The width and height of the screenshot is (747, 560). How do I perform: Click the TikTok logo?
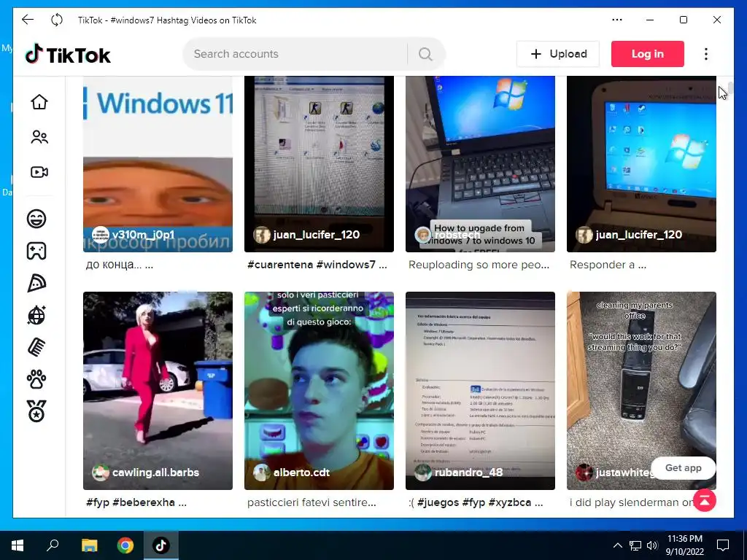point(68,54)
